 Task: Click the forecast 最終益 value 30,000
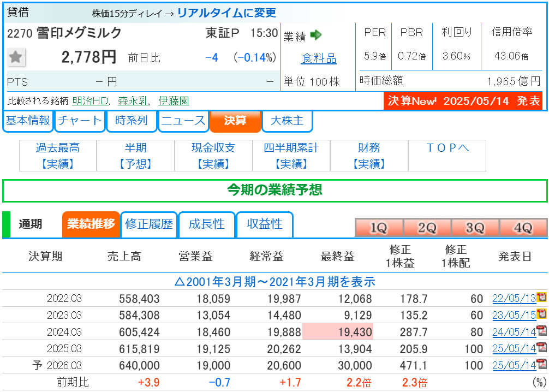(355, 366)
